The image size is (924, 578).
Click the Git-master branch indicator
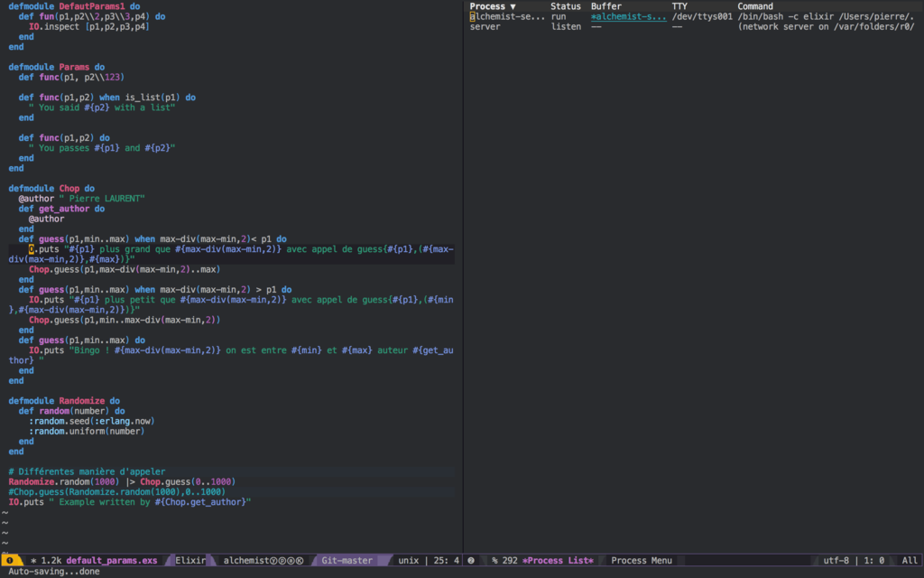coord(346,560)
